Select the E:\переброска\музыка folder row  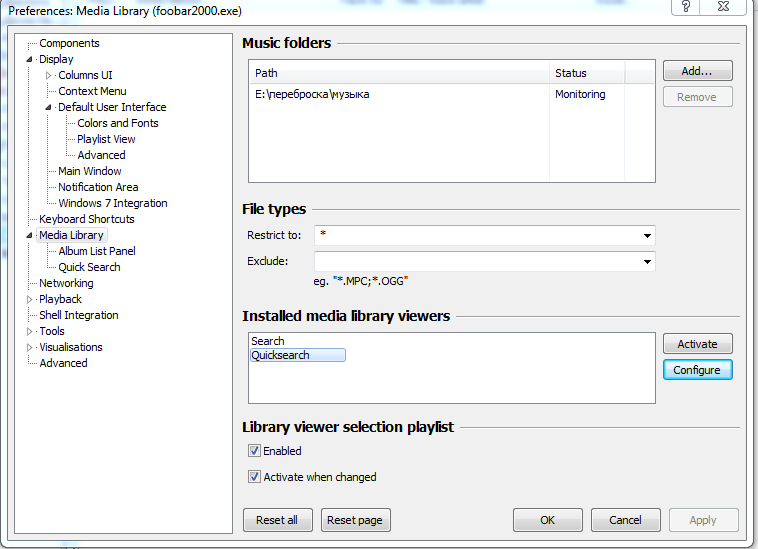click(312, 94)
